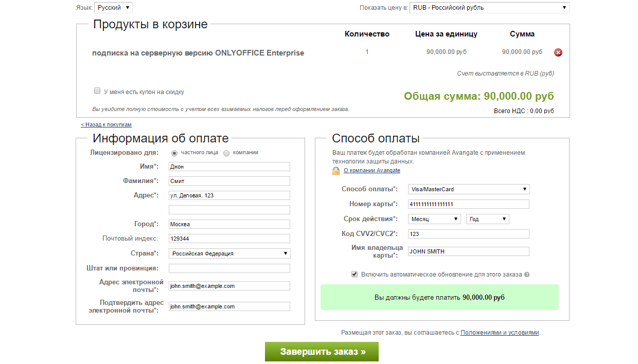Click the email address field
Viewport: 638px width, 364px height.
pos(229,286)
